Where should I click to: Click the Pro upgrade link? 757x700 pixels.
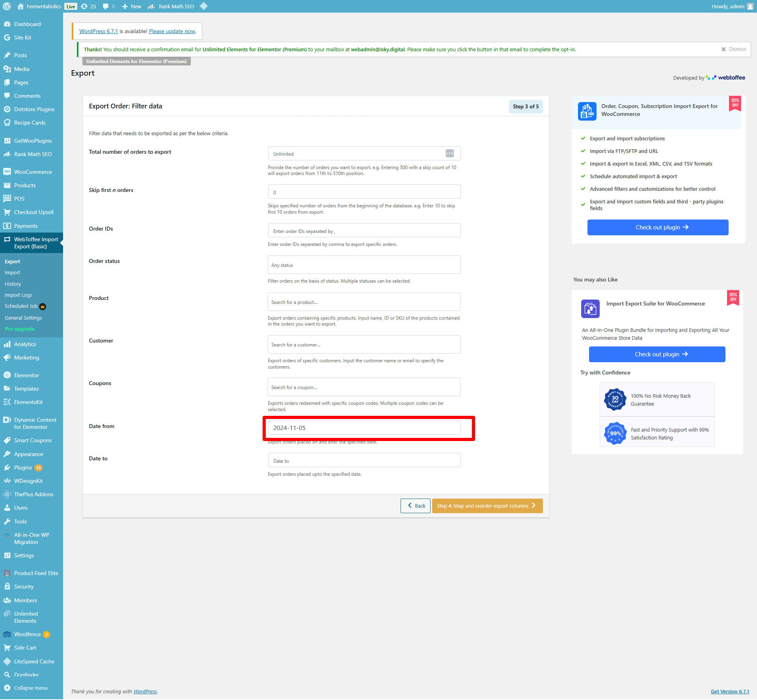(x=20, y=329)
